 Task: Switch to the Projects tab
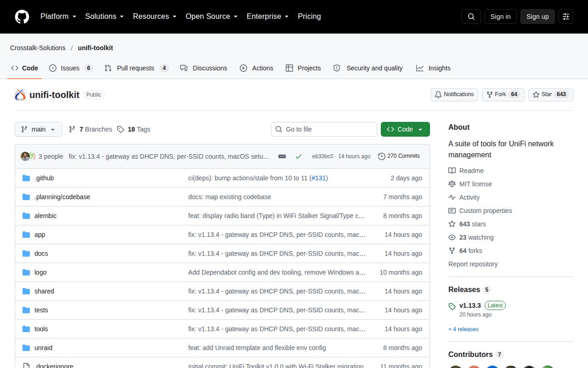pos(303,68)
